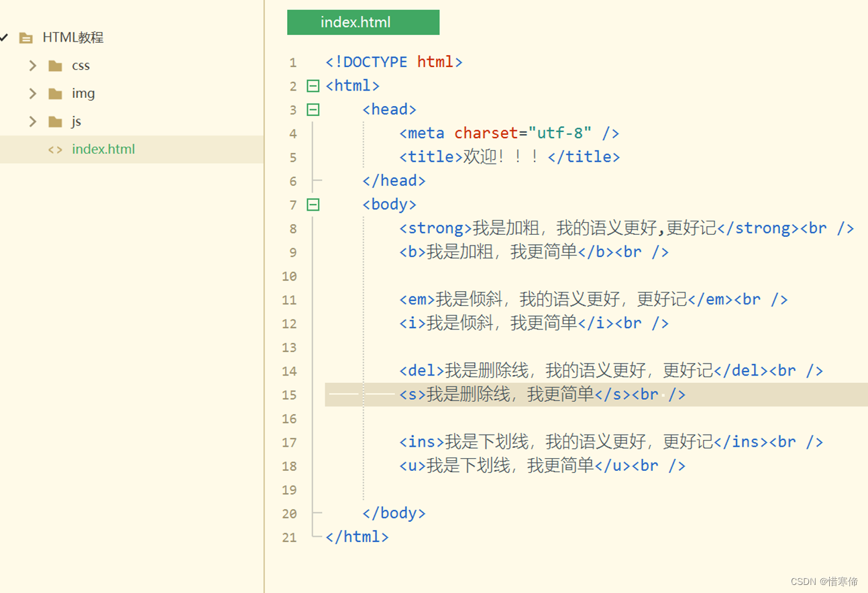This screenshot has width=868, height=593.
Task: Collapse the html tag fold marker on line 2
Action: pos(313,86)
